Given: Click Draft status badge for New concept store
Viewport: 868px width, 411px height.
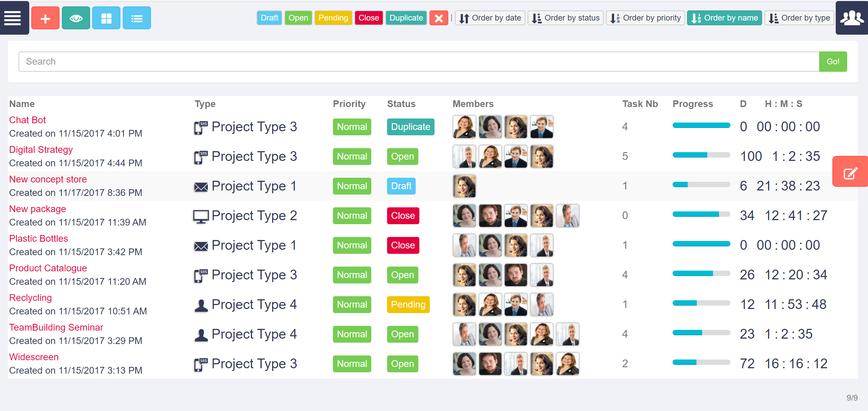Looking at the screenshot, I should [401, 186].
